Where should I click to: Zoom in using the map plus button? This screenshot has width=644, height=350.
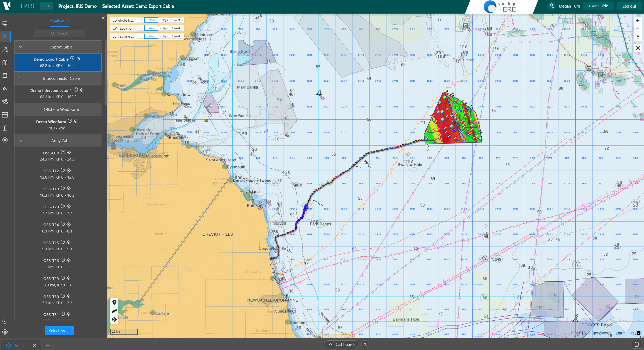coord(638,21)
